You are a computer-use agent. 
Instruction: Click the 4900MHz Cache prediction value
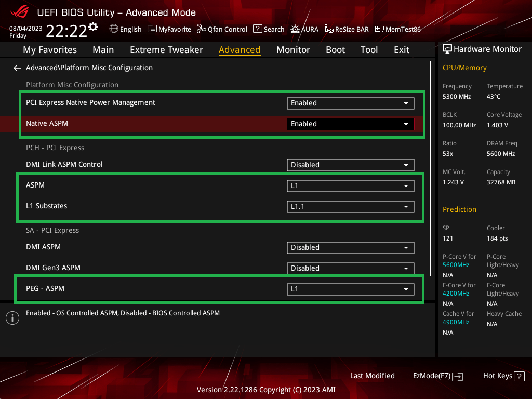pos(456,322)
